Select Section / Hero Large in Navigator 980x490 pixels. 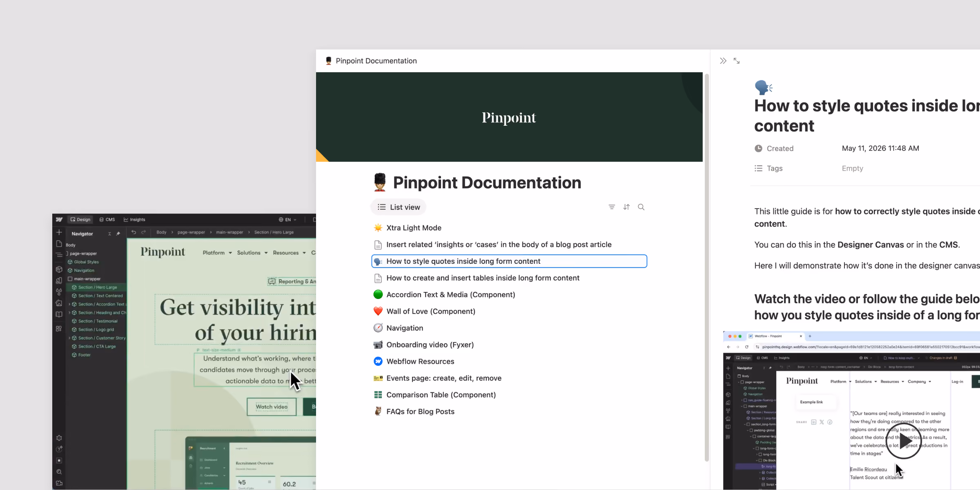point(97,287)
